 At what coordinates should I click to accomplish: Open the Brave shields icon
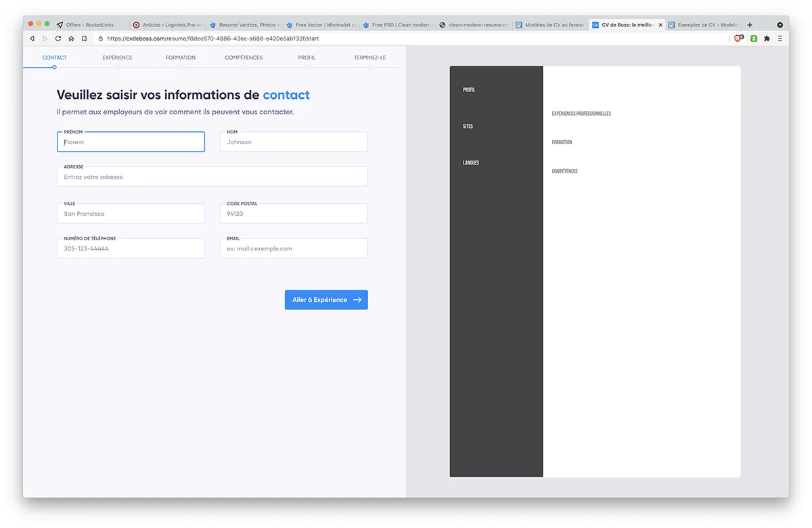pos(739,39)
